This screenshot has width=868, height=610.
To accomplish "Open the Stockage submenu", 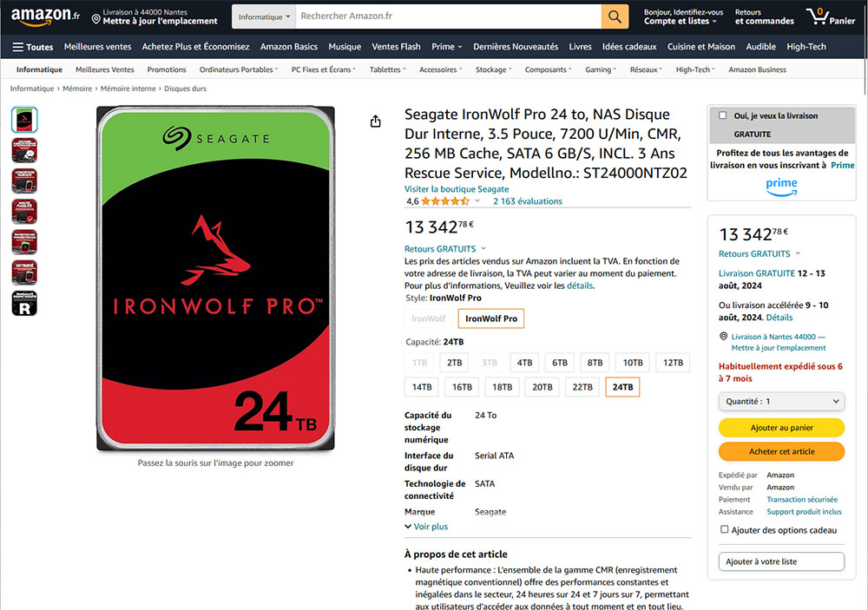I will click(x=493, y=69).
